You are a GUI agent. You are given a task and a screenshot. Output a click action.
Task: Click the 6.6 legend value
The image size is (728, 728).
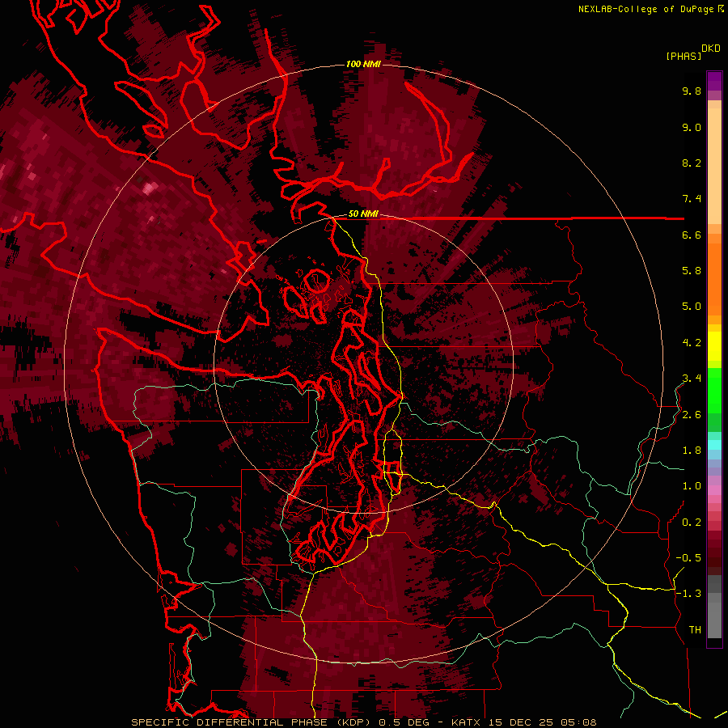tap(692, 235)
